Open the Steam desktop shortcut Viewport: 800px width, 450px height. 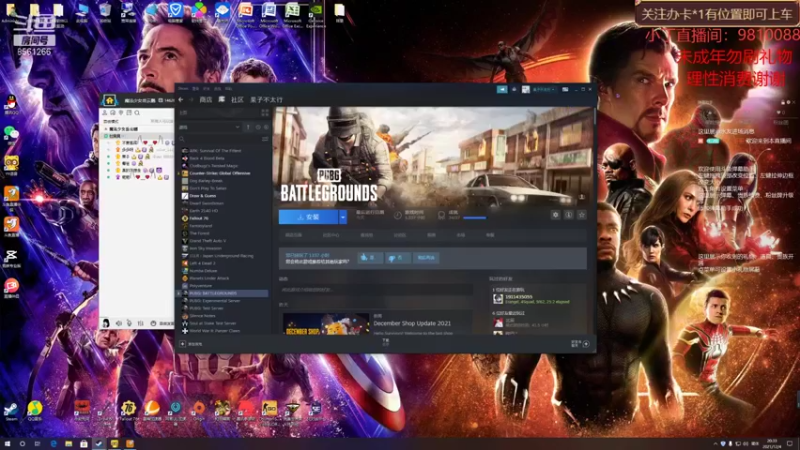click(x=11, y=411)
